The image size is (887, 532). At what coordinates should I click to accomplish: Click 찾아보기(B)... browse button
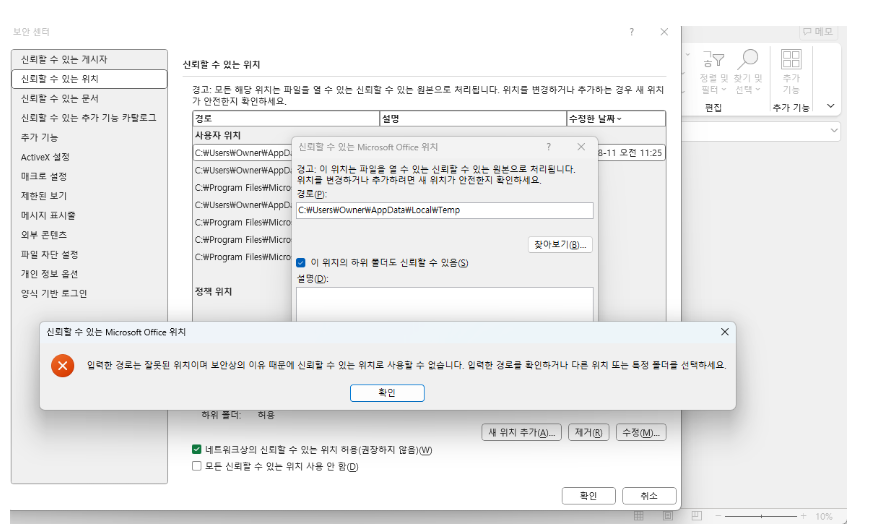point(560,244)
